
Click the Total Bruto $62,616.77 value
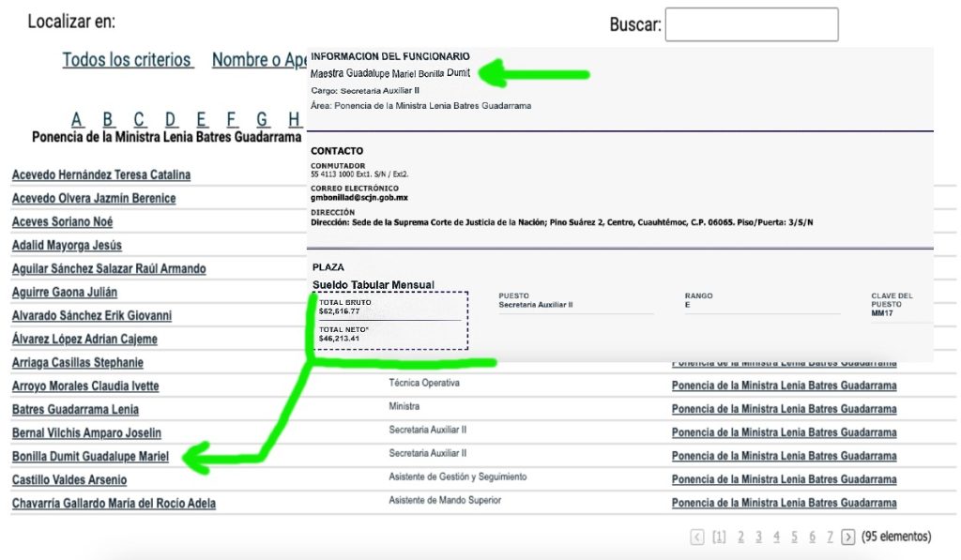(x=339, y=311)
